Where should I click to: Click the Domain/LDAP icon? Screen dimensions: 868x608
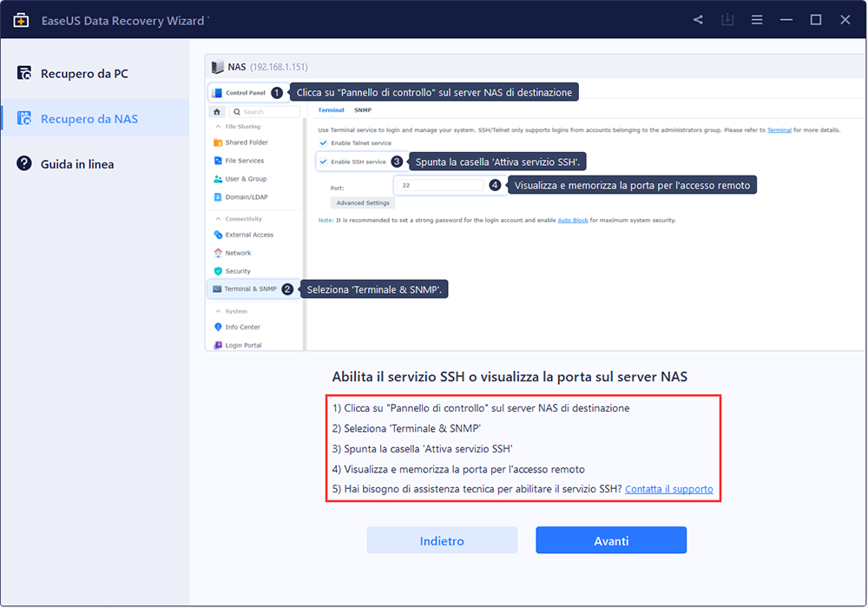(218, 197)
